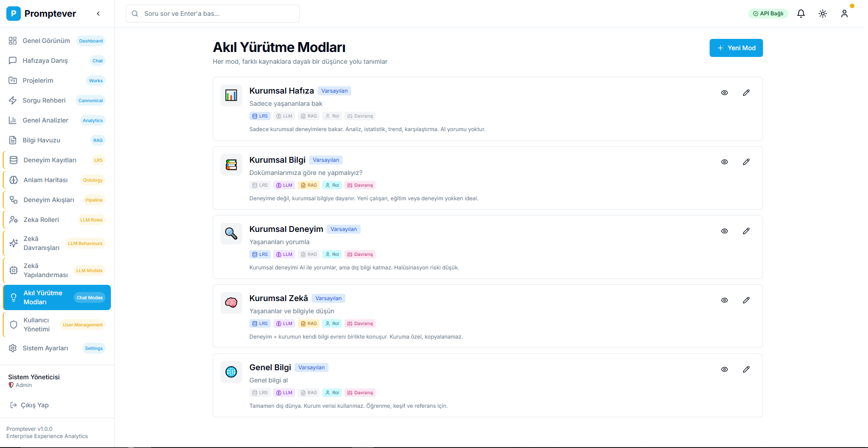This screenshot has height=448, width=868.
Task: Click the globe icon of Genel Bilgi
Action: point(231,372)
